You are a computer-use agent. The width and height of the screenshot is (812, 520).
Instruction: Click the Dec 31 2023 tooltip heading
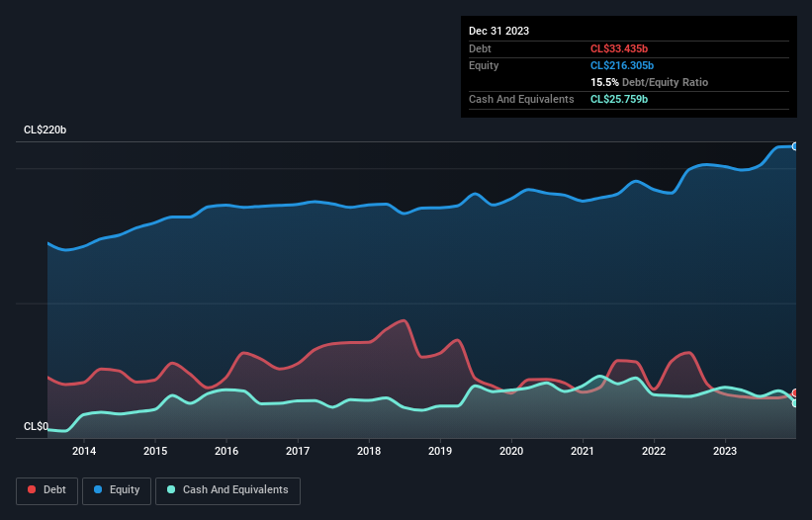(498, 31)
